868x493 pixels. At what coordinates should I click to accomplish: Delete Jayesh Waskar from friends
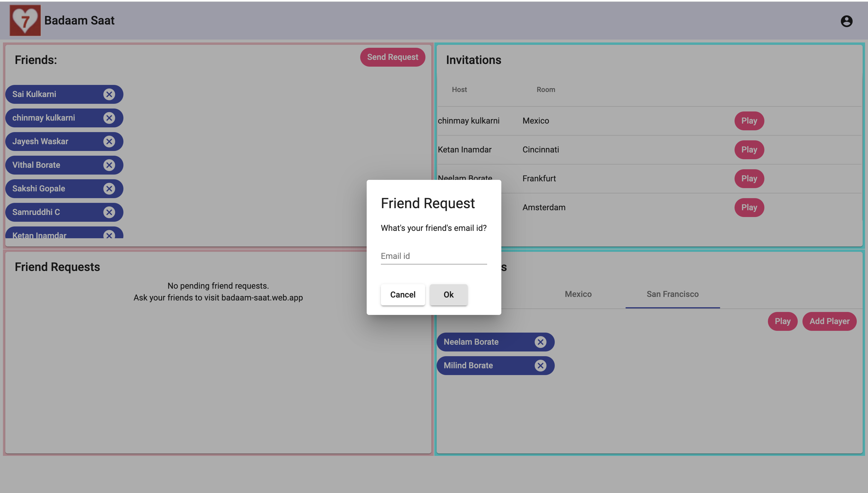pos(109,142)
